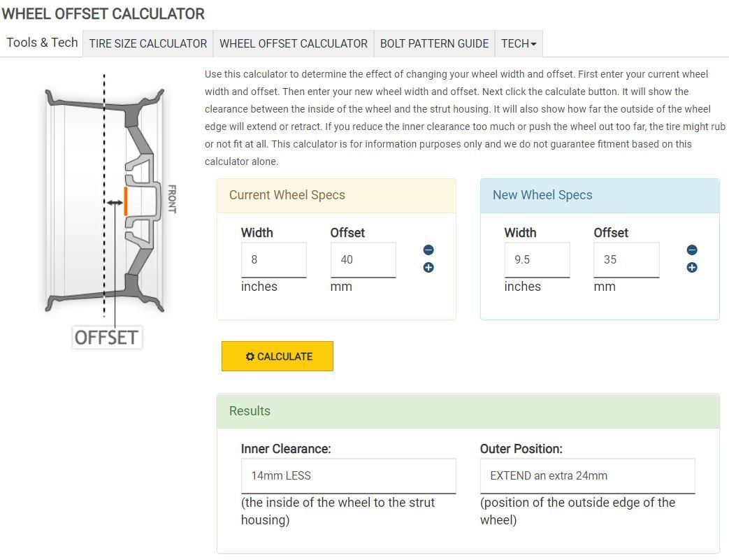The image size is (729, 560).
Task: Click inside the New Wheel Width field
Action: [x=537, y=259]
